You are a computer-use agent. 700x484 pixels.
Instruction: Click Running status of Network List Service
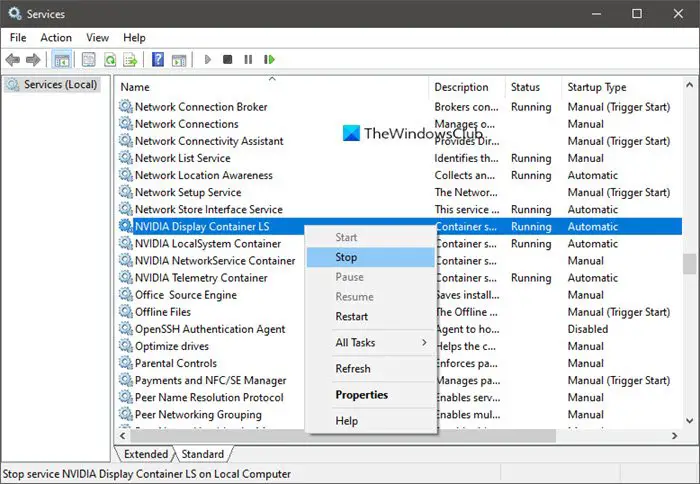pyautogui.click(x=531, y=158)
